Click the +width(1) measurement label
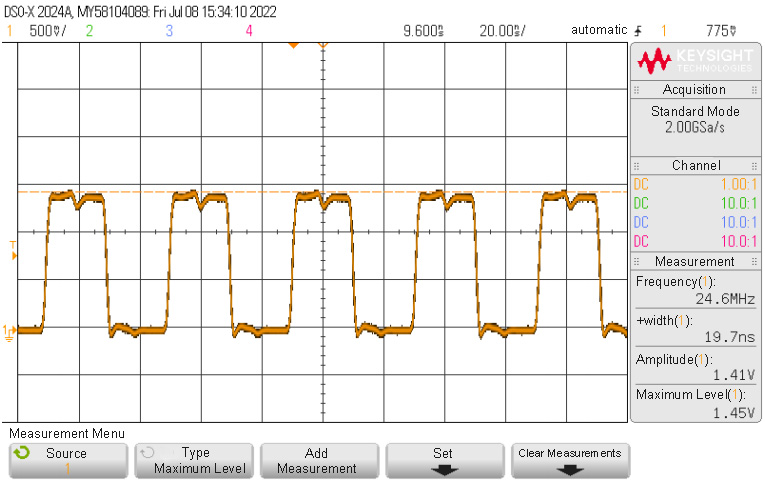The height and width of the screenshot is (480, 765). [x=664, y=320]
